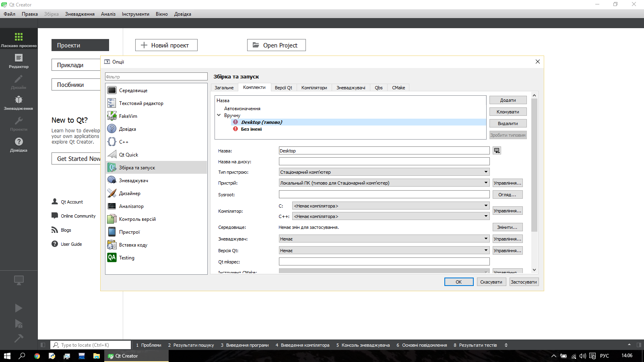Select FakeVim options category
Viewport: 644px width, 362px height.
[x=128, y=116]
